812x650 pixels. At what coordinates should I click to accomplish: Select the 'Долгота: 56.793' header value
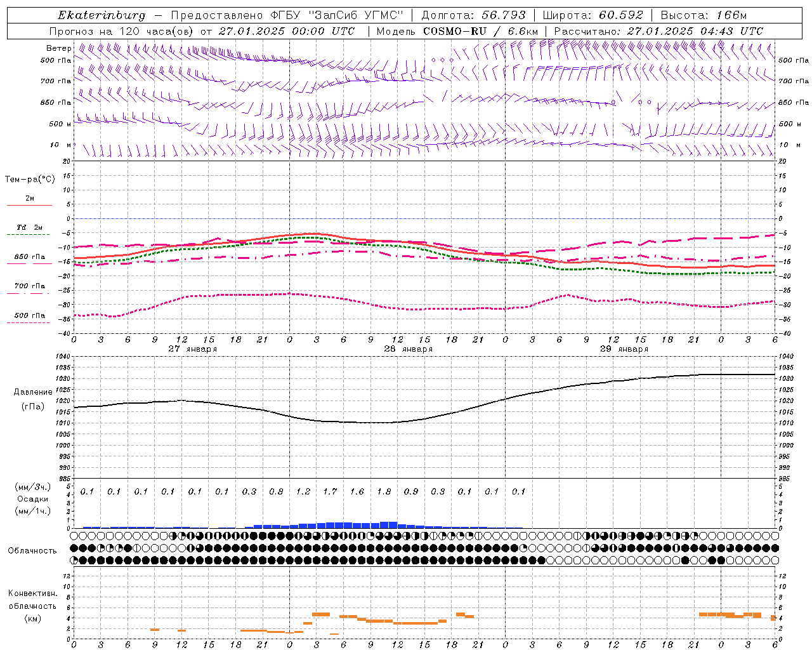tap(473, 15)
